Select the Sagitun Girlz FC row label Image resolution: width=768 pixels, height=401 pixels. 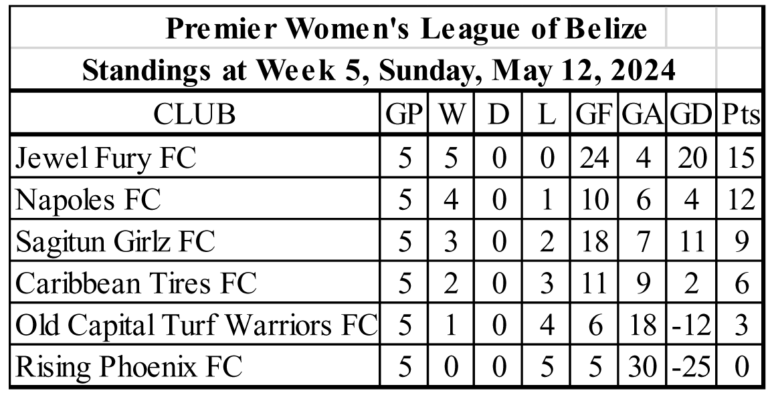tap(195, 240)
